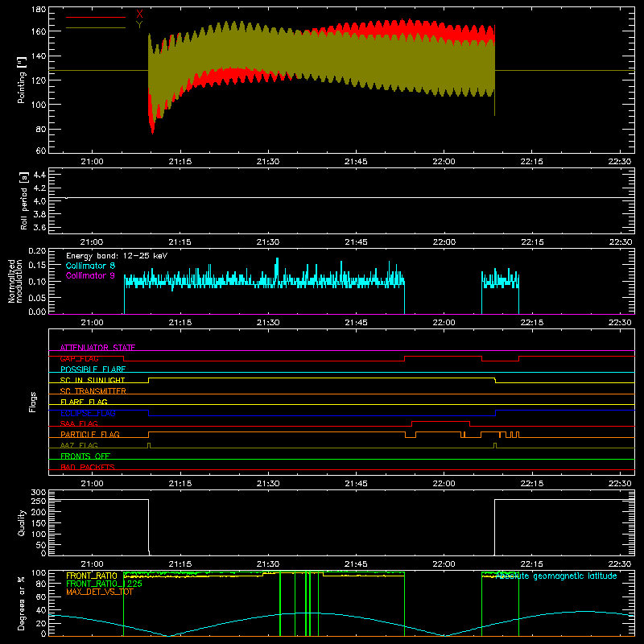Click the 22:00 label under Flags plot

(x=444, y=484)
